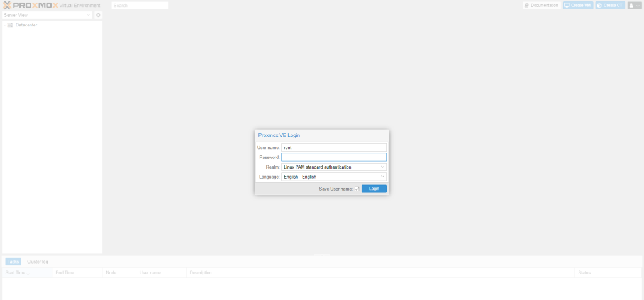Expand the Realm dropdown list
Viewport: 644px width, 300px height.
click(382, 167)
